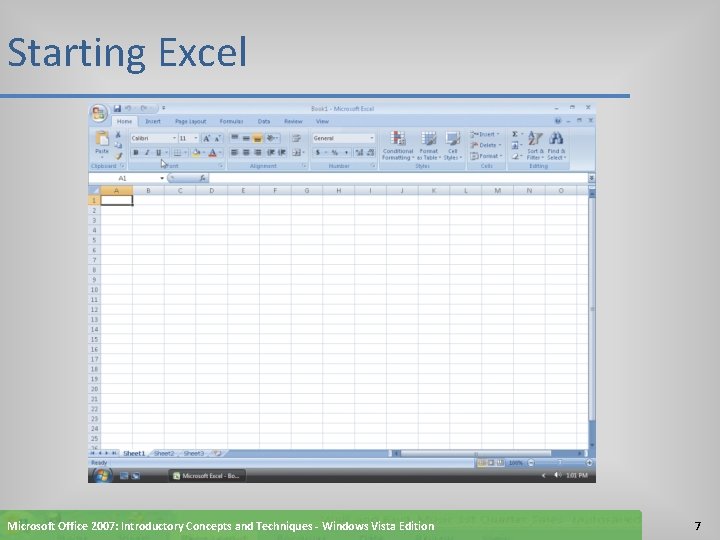The image size is (720, 540).
Task: Select the Sheet3 worksheet tab
Action: (194, 453)
